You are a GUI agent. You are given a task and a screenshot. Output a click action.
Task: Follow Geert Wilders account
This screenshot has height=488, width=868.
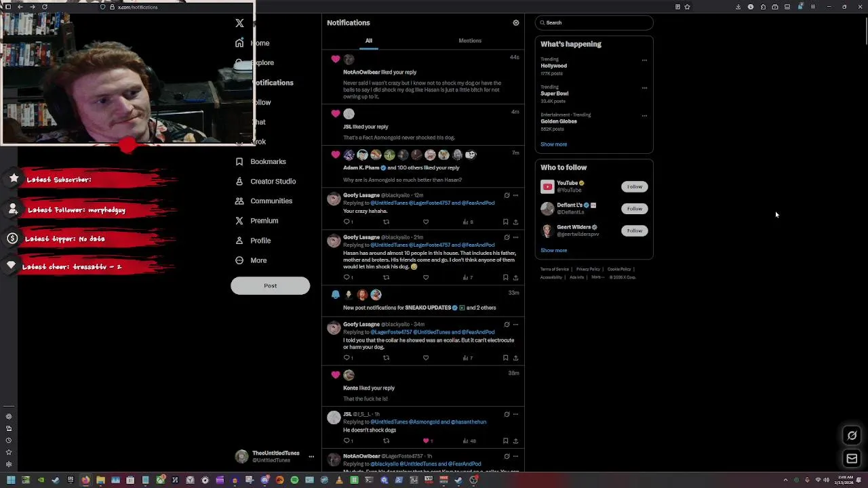[x=634, y=230]
